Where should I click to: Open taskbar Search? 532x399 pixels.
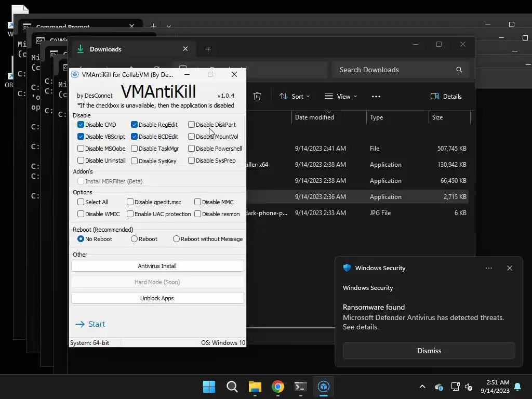tap(232, 387)
